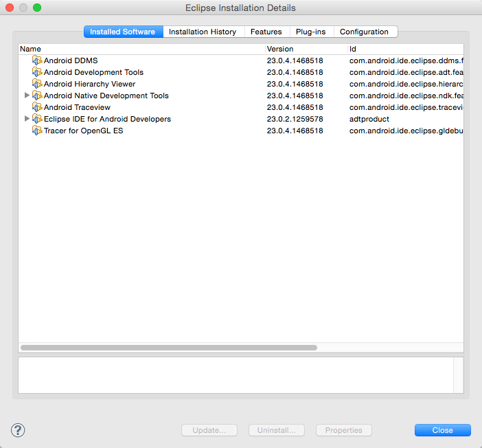The width and height of the screenshot is (482, 448).
Task: Click the horizontal scrollbar under the software list
Action: point(168,348)
